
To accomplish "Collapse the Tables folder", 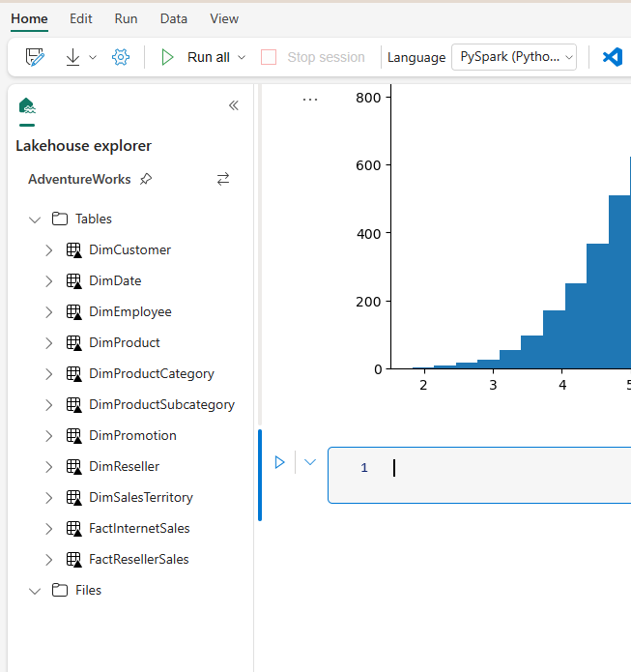I will [36, 219].
